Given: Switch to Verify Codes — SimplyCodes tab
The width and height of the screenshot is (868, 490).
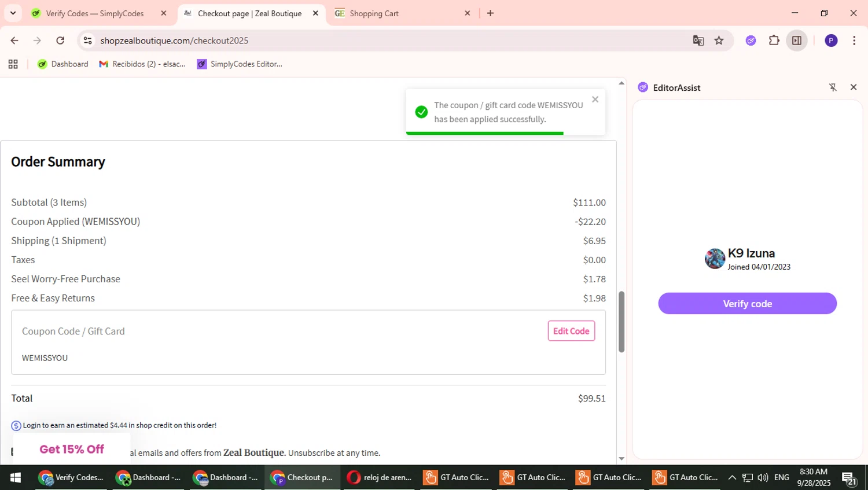Looking at the screenshot, I should coord(95,13).
